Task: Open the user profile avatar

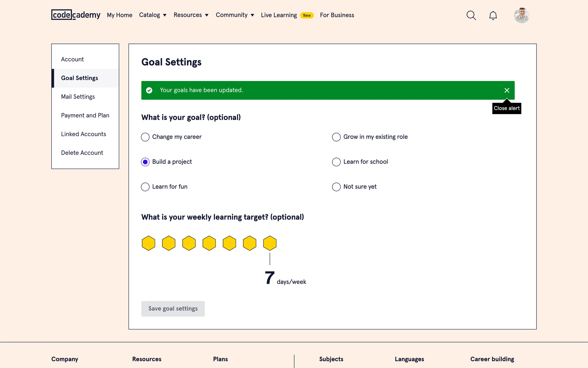Action: [522, 15]
